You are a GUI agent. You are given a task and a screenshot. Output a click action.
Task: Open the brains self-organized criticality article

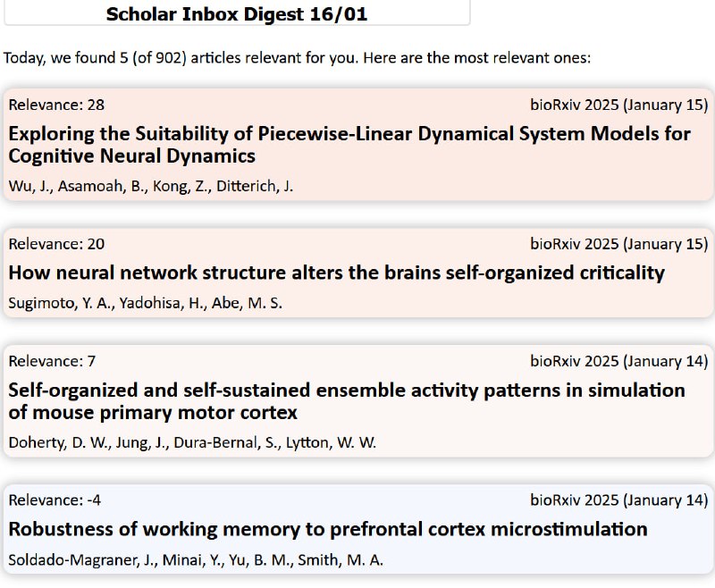pos(337,273)
